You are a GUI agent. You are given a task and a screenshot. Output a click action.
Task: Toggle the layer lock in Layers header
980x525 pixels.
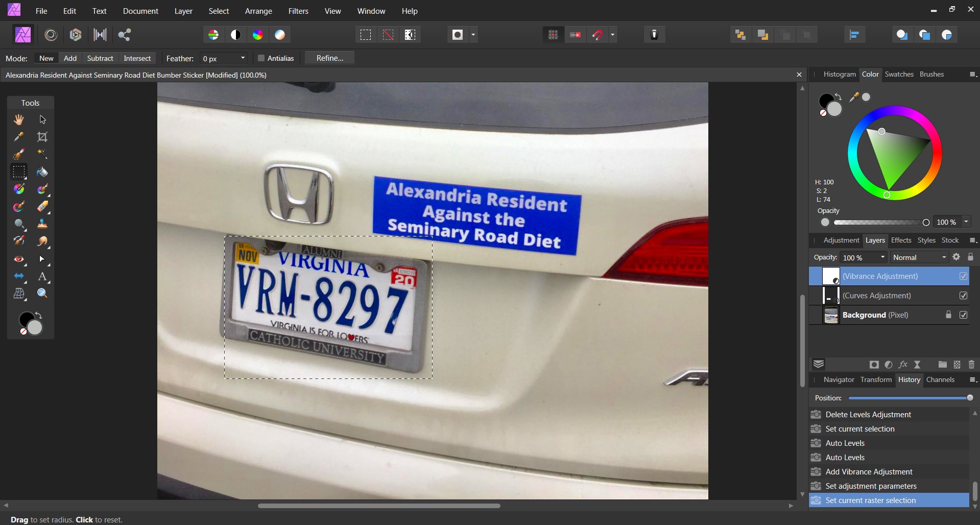coord(970,257)
